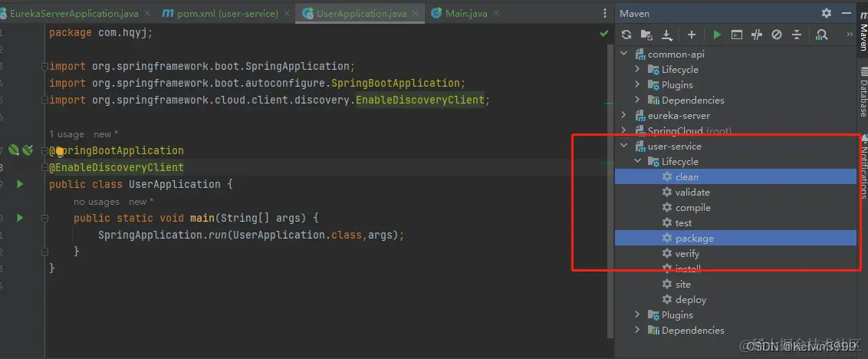Open the Database sidebar tool window
868x359 pixels.
pyautogui.click(x=863, y=91)
